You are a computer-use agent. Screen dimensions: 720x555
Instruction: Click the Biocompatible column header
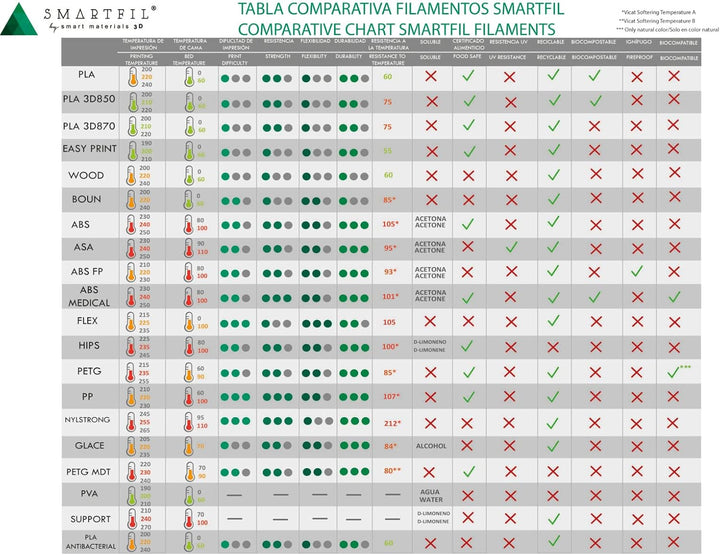[x=679, y=58]
